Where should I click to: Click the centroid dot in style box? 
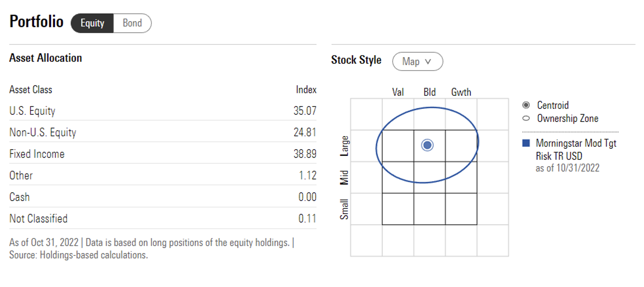(x=427, y=145)
